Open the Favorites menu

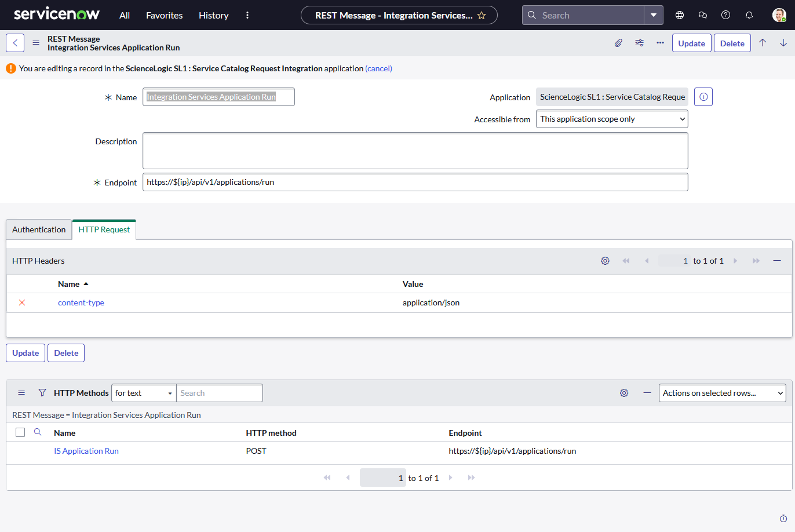(x=164, y=15)
